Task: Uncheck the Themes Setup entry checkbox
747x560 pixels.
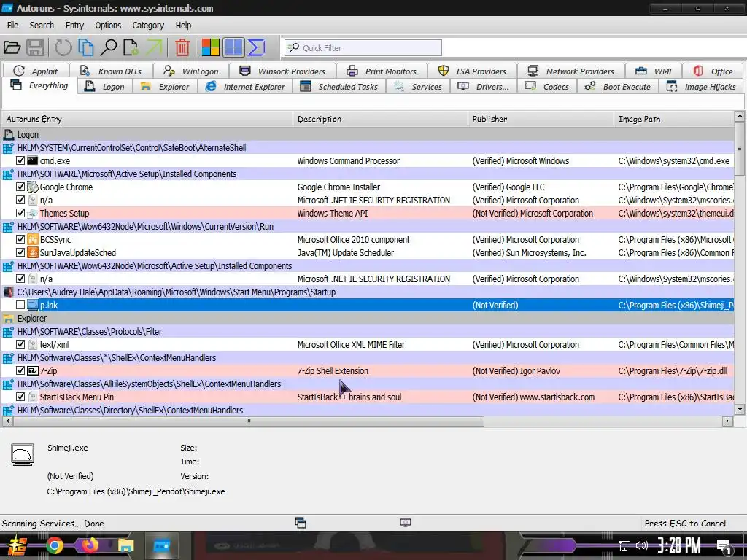Action: 20,213
